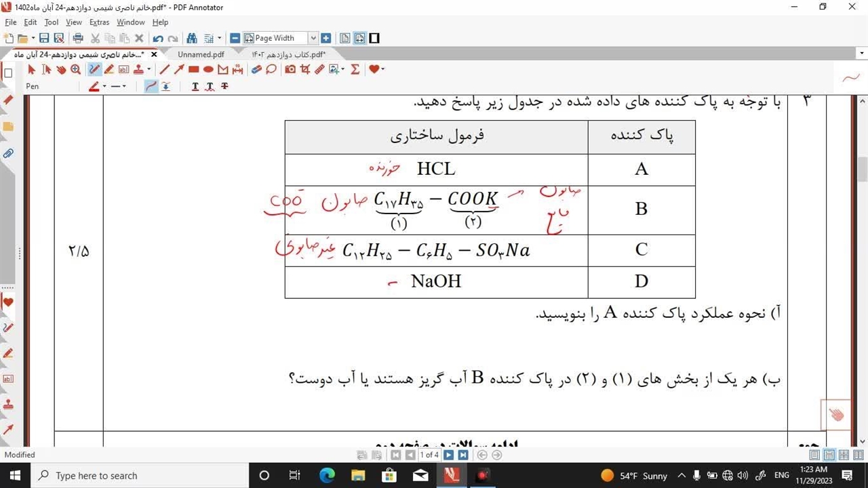Select the Arrow drawing tool
868x488 pixels.
pos(179,69)
